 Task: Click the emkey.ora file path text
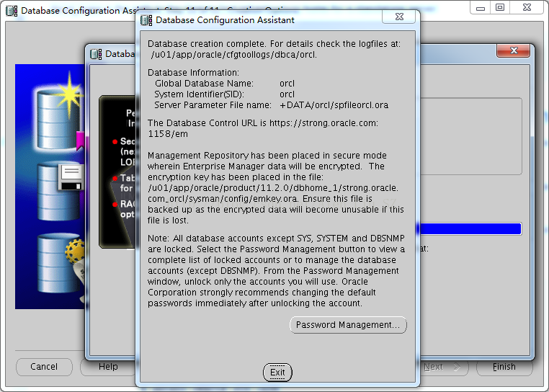[273, 193]
